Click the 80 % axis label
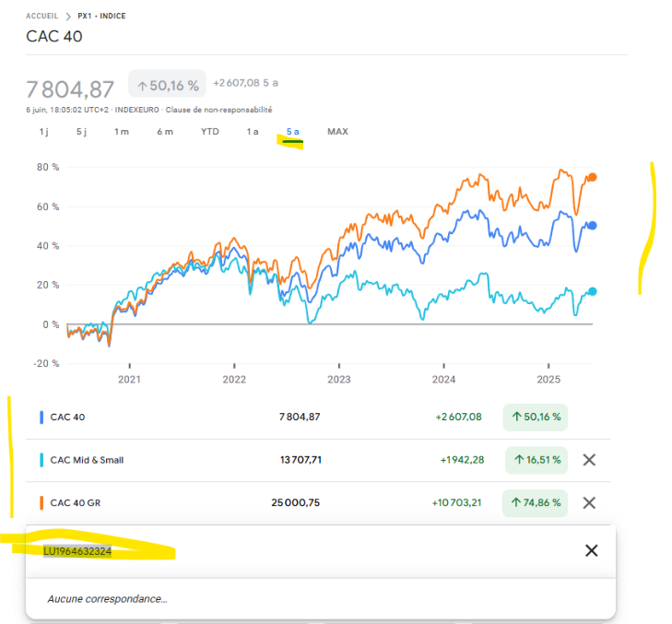Screen dimensions: 672x624 48,167
